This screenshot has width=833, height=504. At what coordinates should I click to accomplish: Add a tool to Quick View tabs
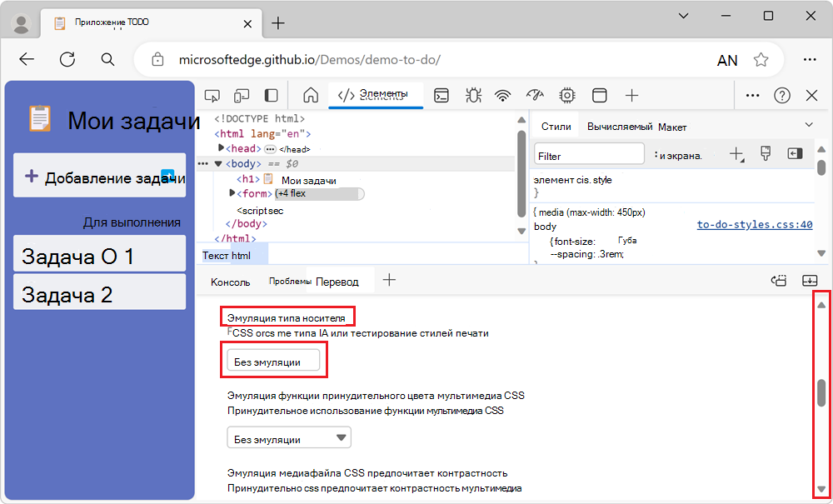pyautogui.click(x=389, y=280)
